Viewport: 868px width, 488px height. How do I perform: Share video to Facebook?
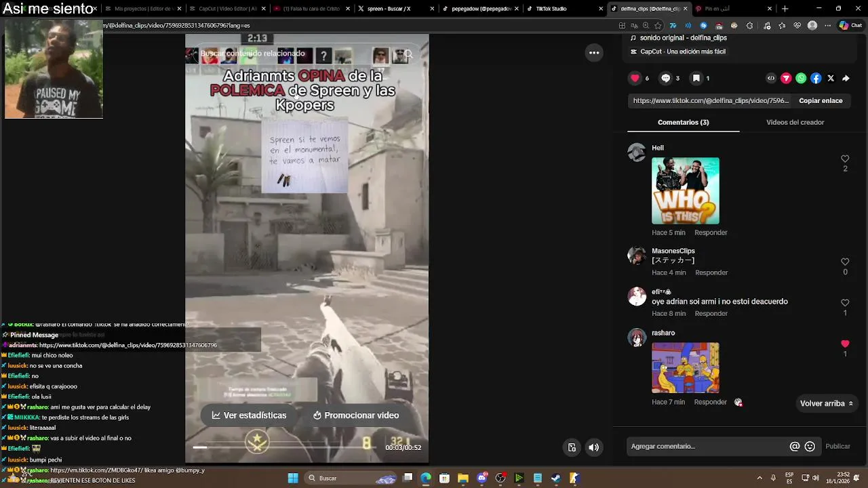point(816,78)
